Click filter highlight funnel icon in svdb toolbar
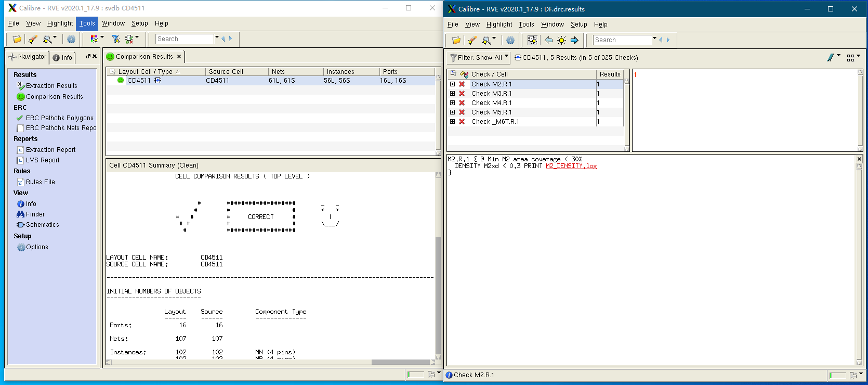 coord(116,39)
